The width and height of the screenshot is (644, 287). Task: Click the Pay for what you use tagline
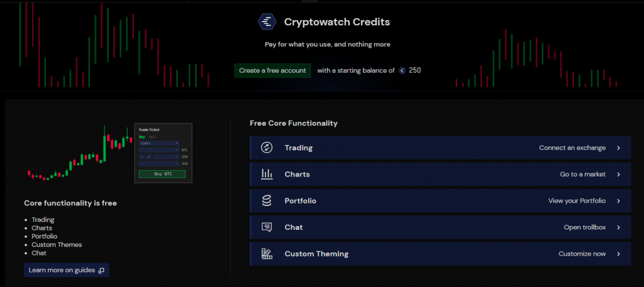point(327,45)
